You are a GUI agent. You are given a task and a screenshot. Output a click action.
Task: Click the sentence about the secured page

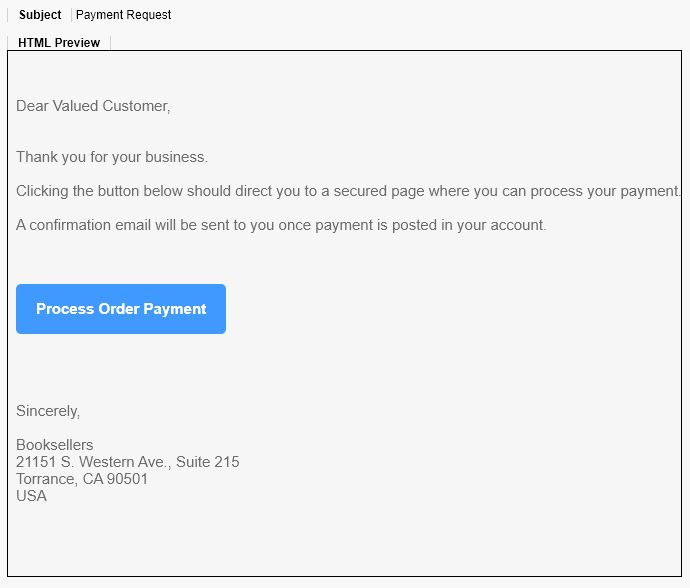[x=349, y=191]
